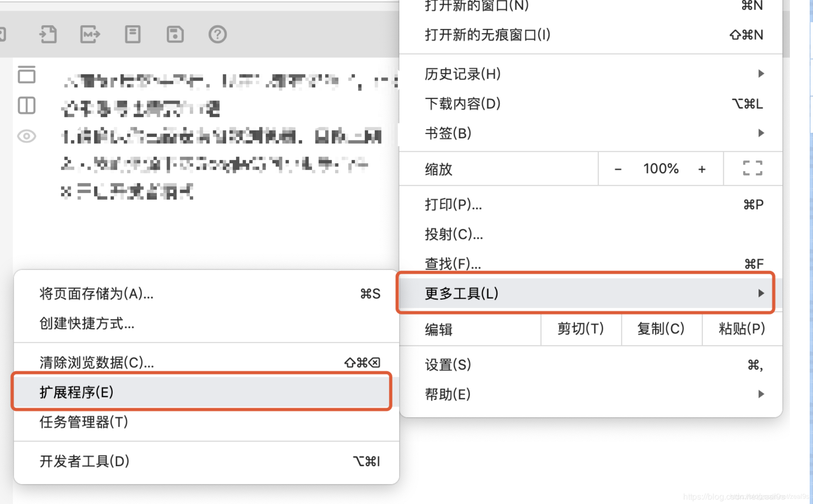Screen dimensions: 813x504
Task: Open 开发者工具(D) in submenu
Action: click(206, 461)
